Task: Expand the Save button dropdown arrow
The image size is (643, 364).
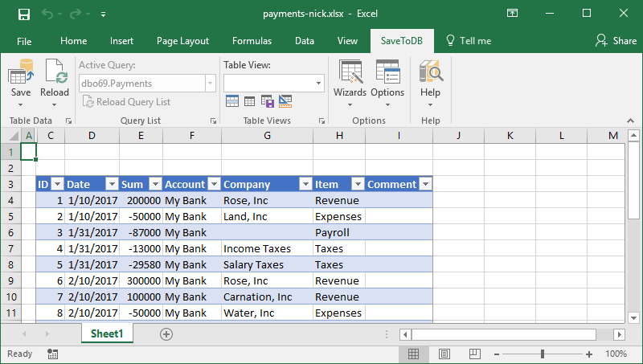Action: tap(21, 105)
